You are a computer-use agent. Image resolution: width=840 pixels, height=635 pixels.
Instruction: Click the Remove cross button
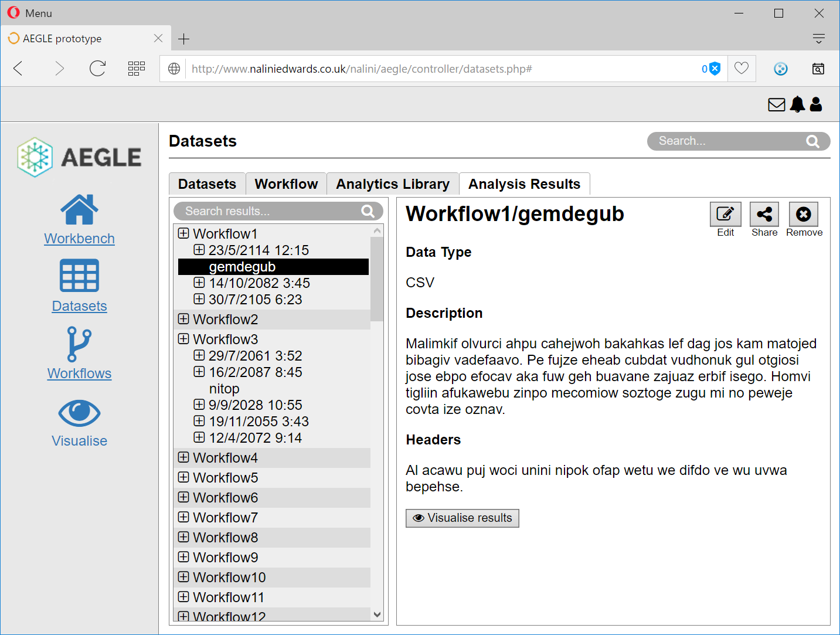point(804,214)
